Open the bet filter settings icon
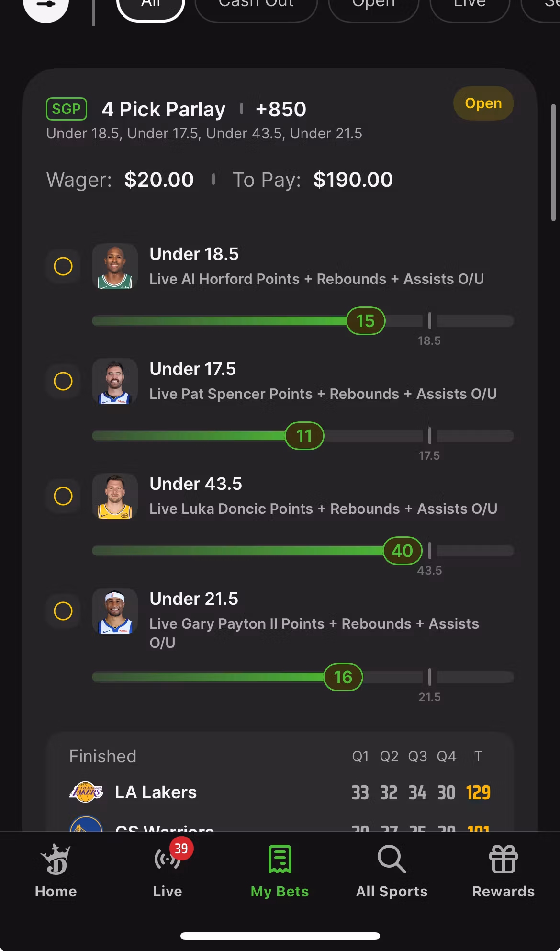Screen dimensions: 560x951 [x=46, y=6]
